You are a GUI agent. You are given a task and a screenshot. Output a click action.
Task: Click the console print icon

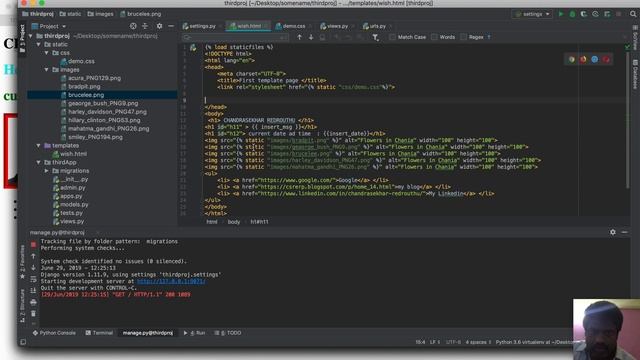pos(33,302)
